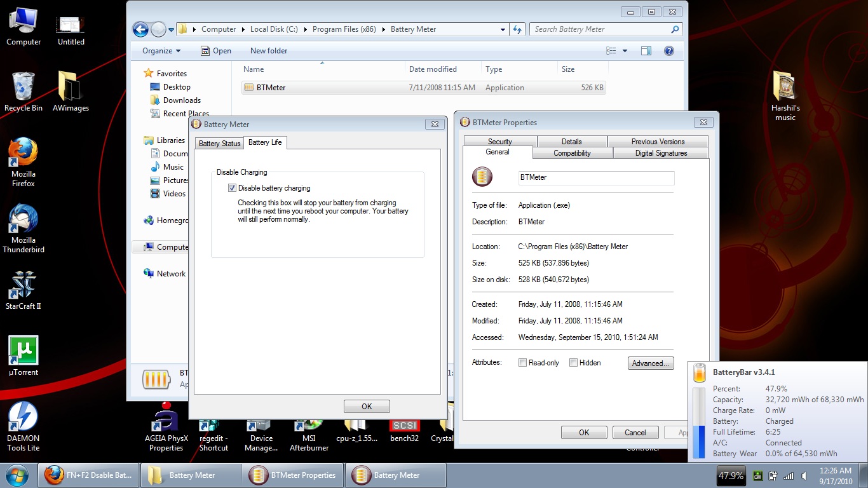
Task: Open the Compatibility tab
Action: point(572,153)
